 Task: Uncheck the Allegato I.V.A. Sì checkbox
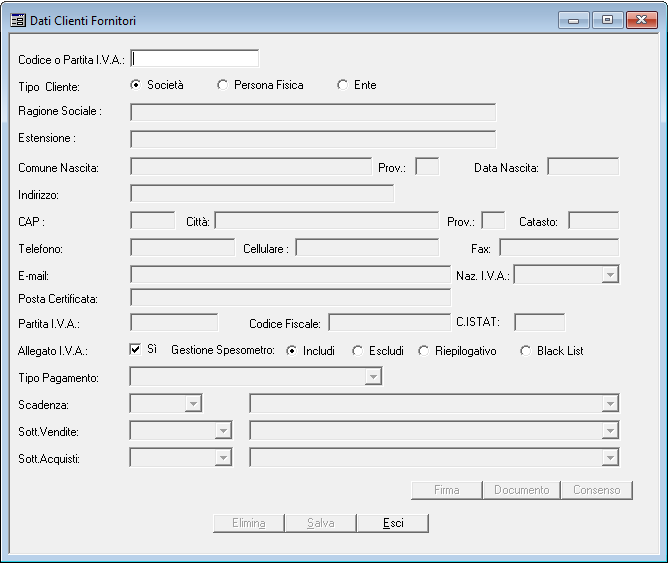pyautogui.click(x=136, y=350)
